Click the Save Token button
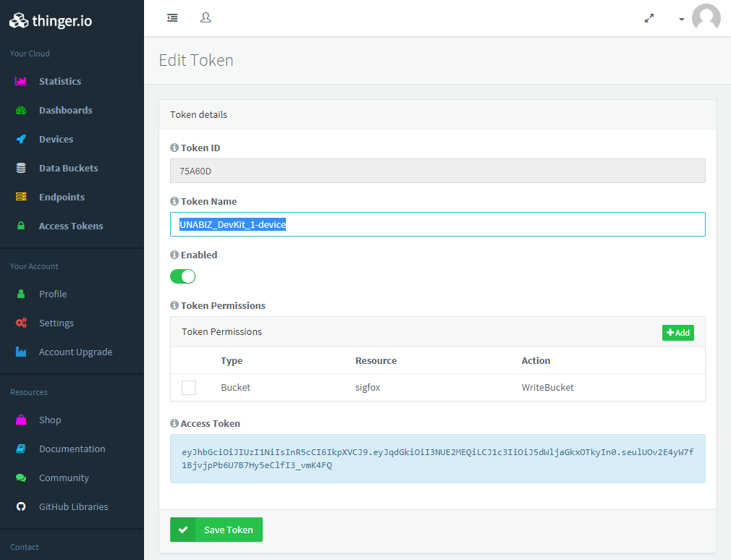The width and height of the screenshot is (731, 560). click(x=216, y=530)
